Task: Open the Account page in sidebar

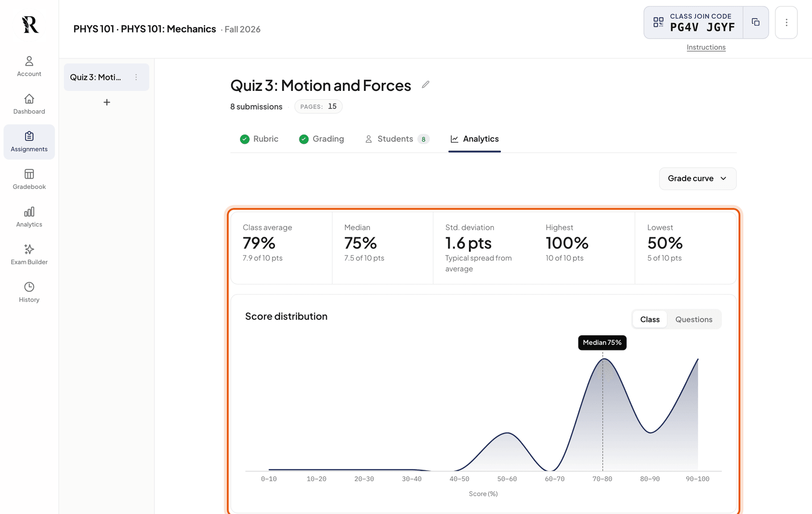Action: [x=29, y=67]
